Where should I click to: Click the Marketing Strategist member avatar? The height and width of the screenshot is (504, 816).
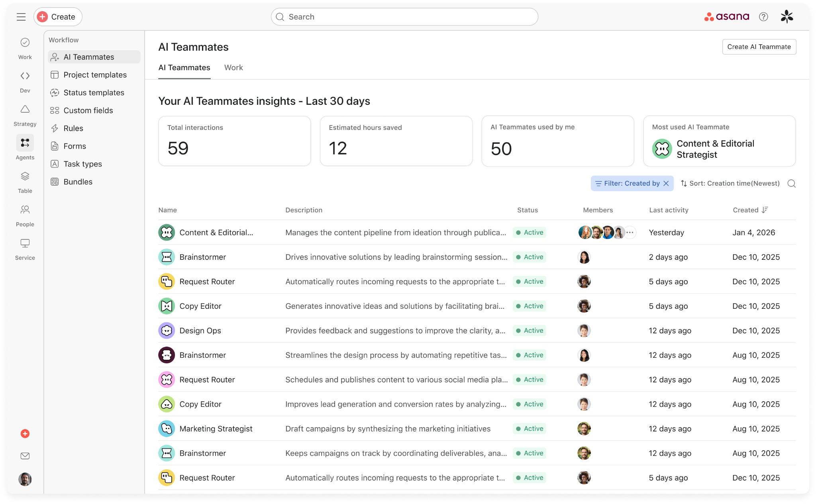coord(584,429)
